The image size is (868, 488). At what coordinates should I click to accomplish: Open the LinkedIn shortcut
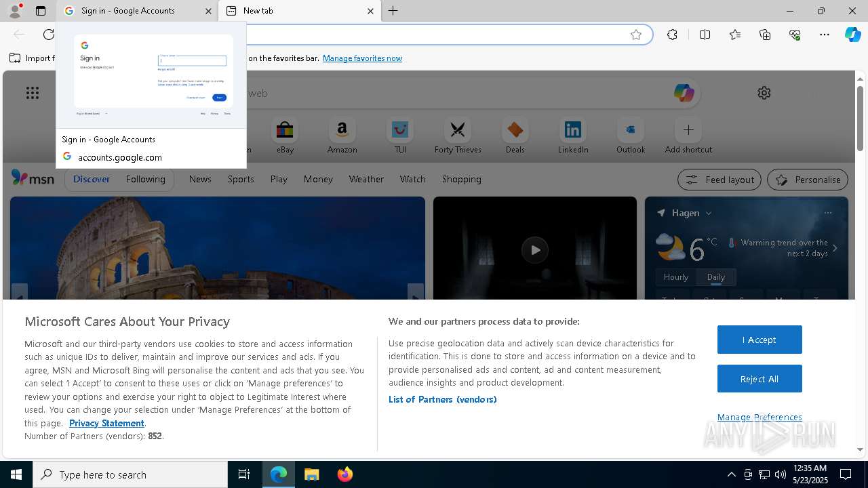pos(573,136)
